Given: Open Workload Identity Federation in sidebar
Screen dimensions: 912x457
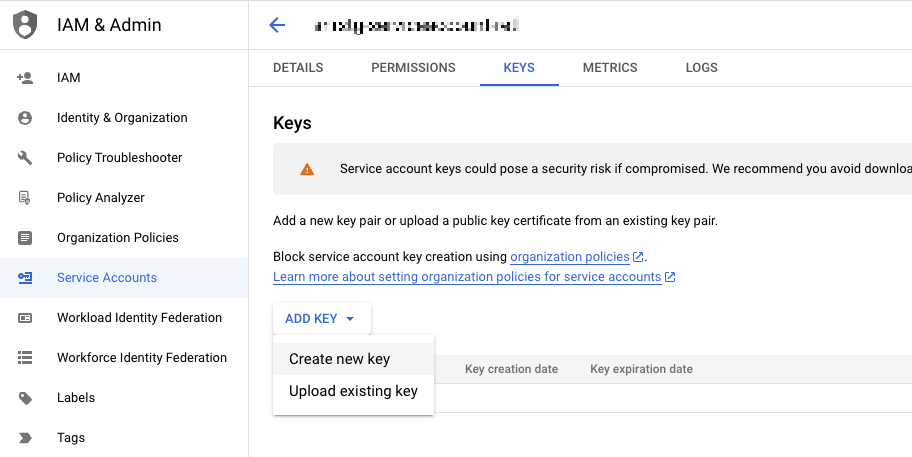Looking at the screenshot, I should pos(124,318).
